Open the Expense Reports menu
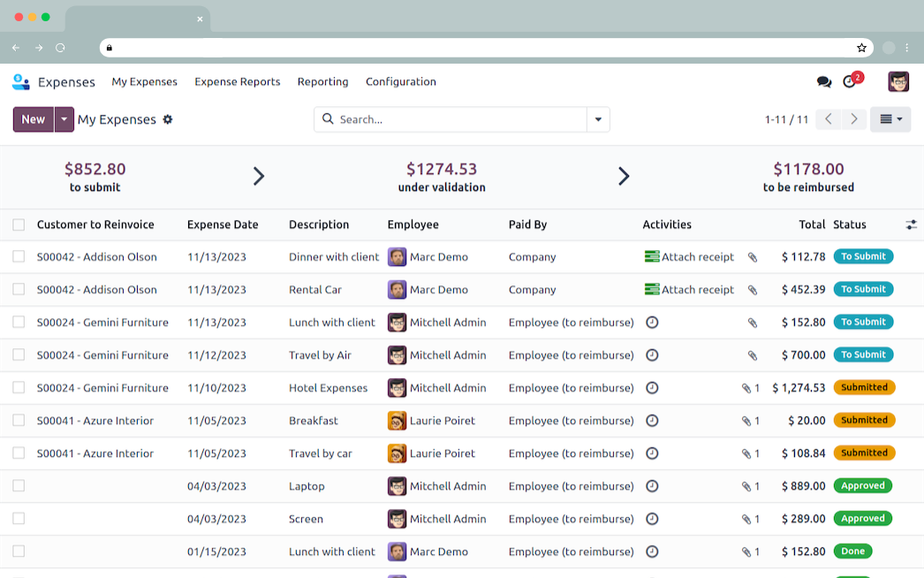 click(x=237, y=82)
